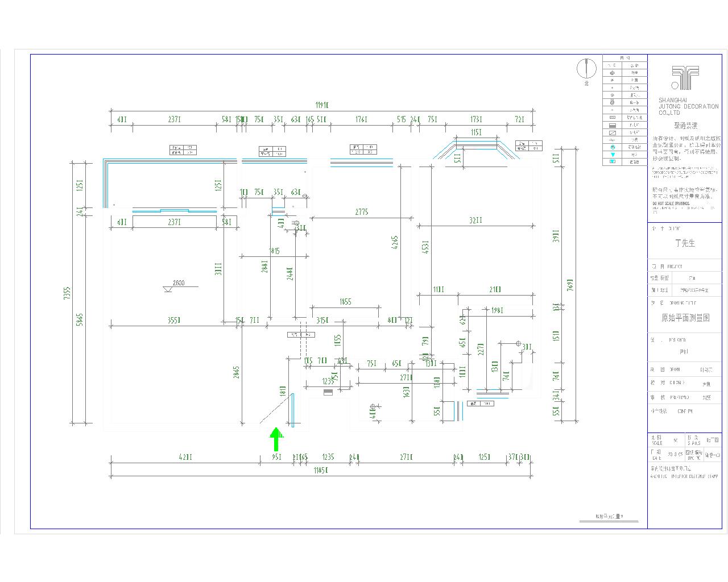Select the '2865' vertical dimension text

coord(237,372)
